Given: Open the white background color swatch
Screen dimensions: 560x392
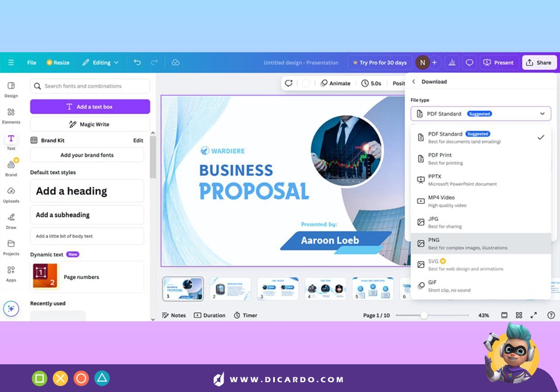Looking at the screenshot, I should (x=306, y=83).
